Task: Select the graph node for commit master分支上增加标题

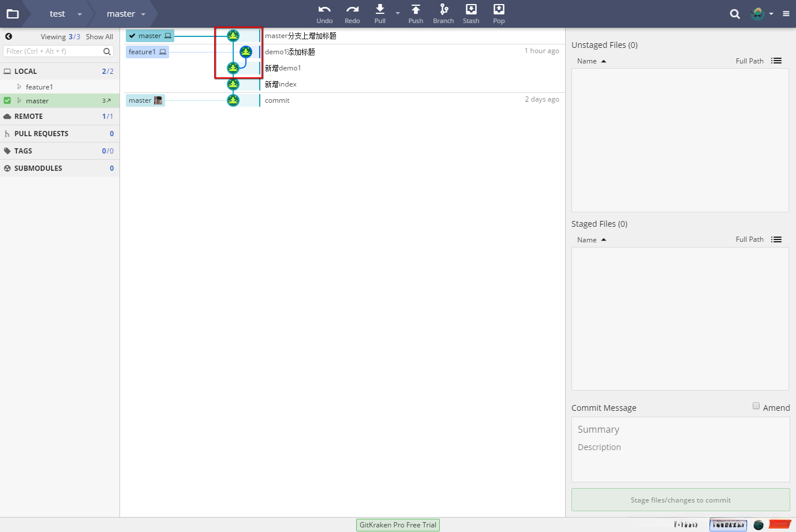Action: (233, 36)
